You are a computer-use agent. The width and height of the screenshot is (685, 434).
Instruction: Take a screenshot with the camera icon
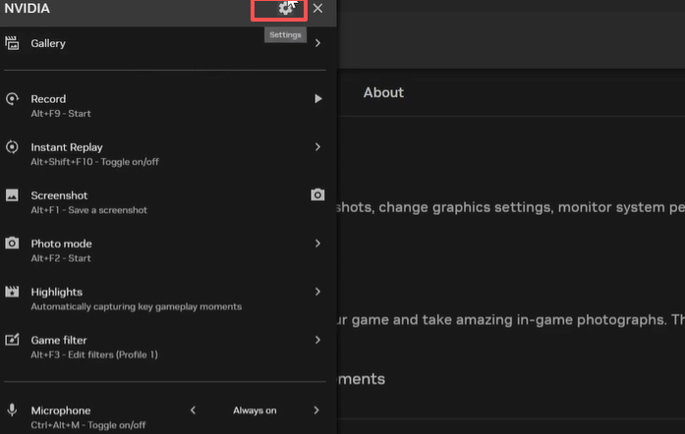pyautogui.click(x=317, y=195)
